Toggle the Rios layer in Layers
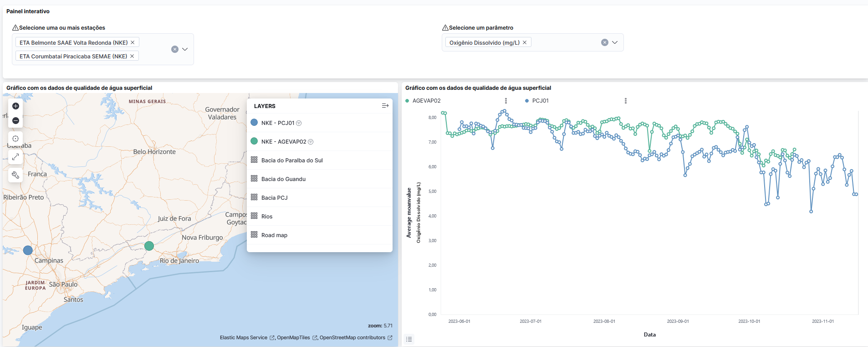868x347 pixels. pyautogui.click(x=267, y=217)
